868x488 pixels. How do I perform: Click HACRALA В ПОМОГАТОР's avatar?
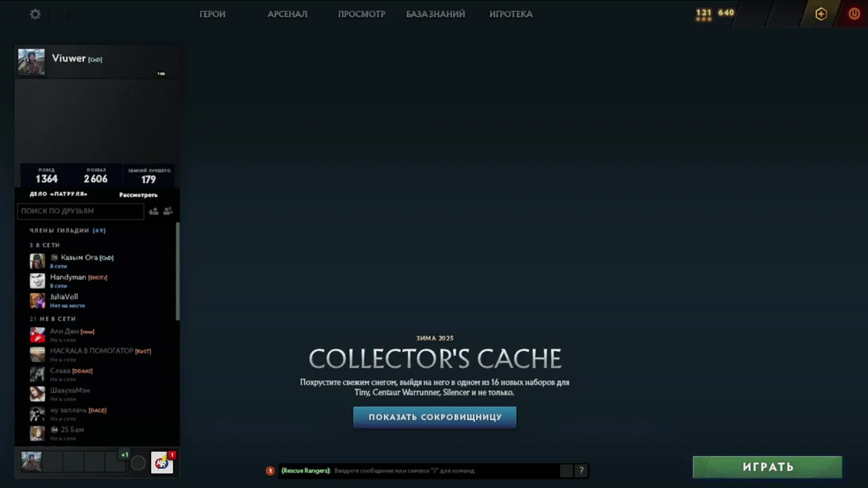[37, 354]
